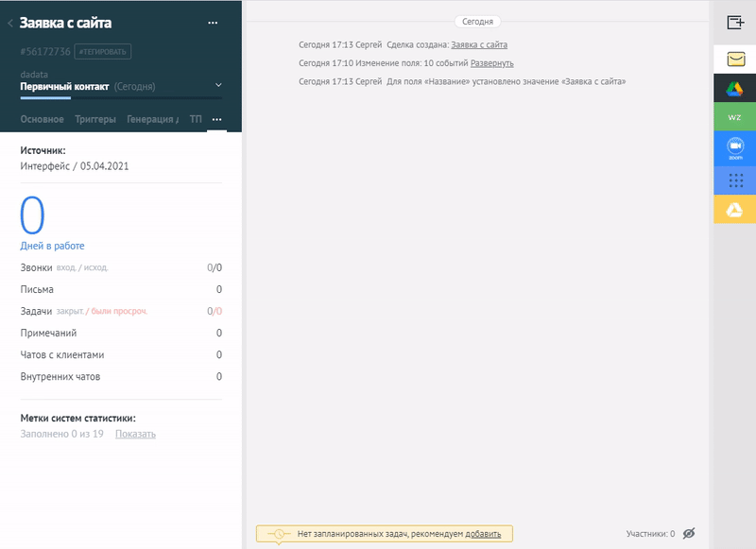Click Показать to show statistics labels
This screenshot has height=549, width=756.
click(x=135, y=435)
